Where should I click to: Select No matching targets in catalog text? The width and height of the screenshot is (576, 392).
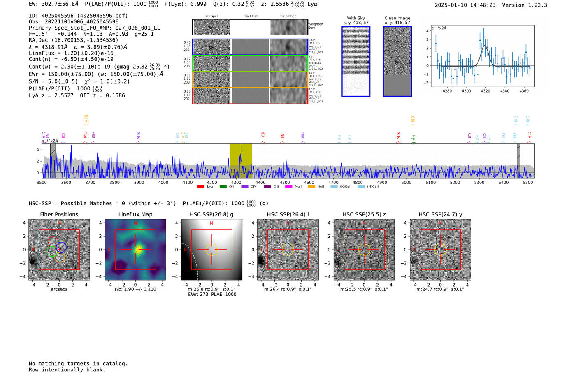pos(78,364)
